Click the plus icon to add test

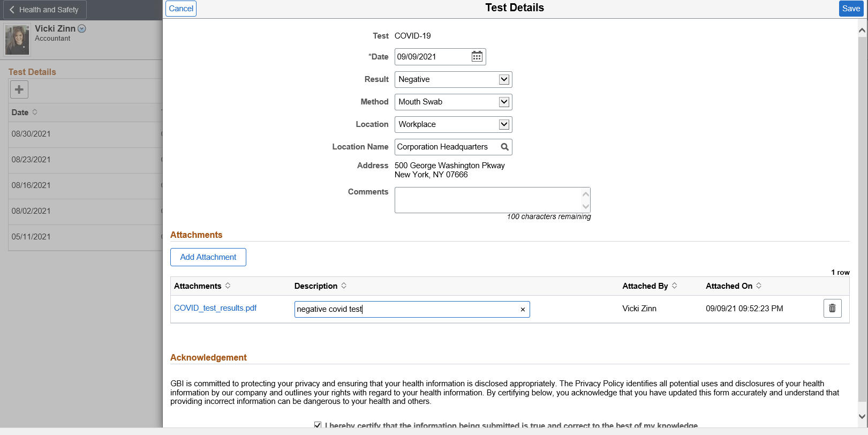coord(19,89)
